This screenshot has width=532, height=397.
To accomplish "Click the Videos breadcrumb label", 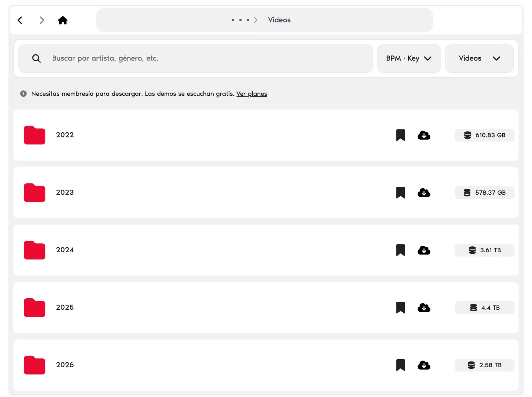I will click(x=279, y=20).
